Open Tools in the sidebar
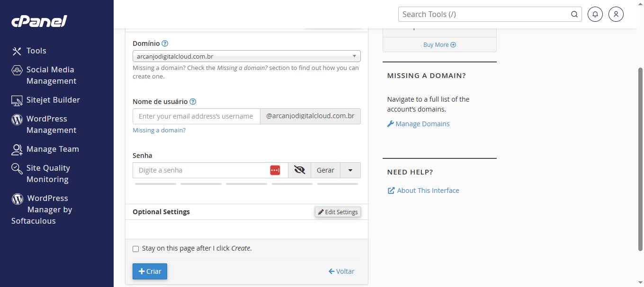Image resolution: width=644 pixels, height=287 pixels. (36, 51)
